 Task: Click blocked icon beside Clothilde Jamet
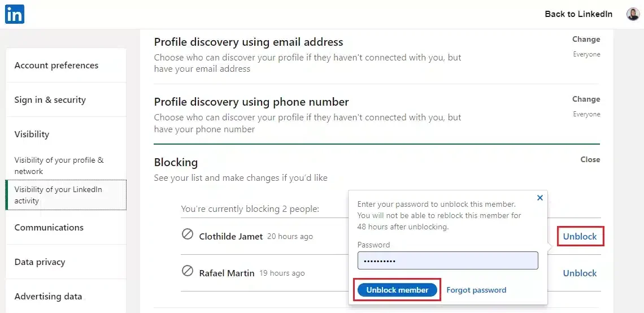(x=188, y=234)
